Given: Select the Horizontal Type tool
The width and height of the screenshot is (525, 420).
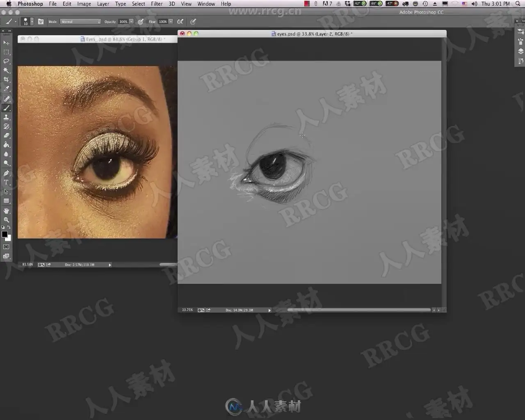Looking at the screenshot, I should 6,183.
